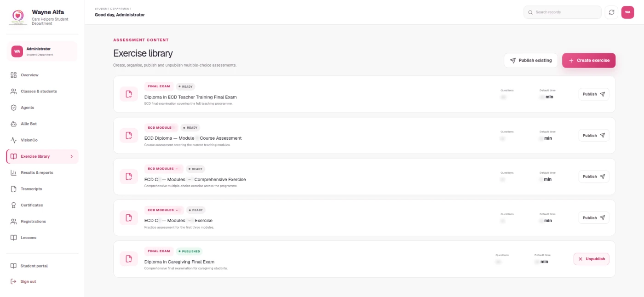644x297 pixels.
Task: Publish the Diploma in ECD Teacher Training Final Exam
Action: [x=594, y=94]
